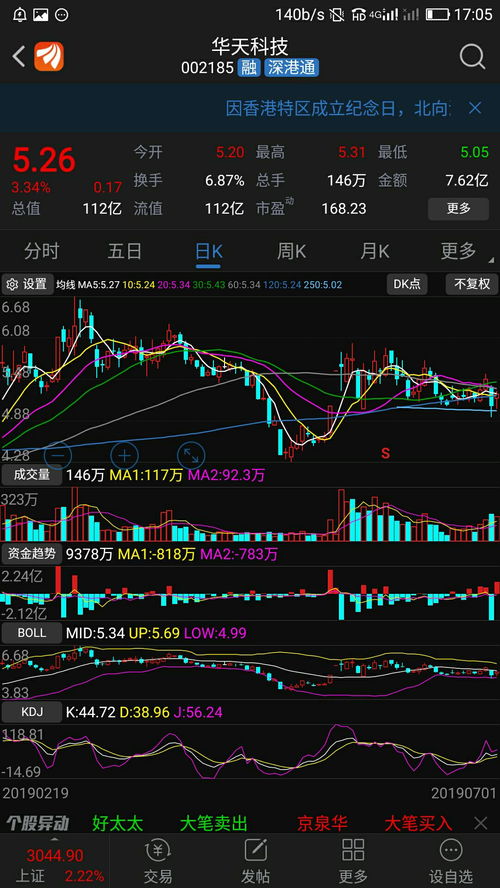Open the Eastmoney orange logo icon
The image size is (500, 888).
[49, 57]
